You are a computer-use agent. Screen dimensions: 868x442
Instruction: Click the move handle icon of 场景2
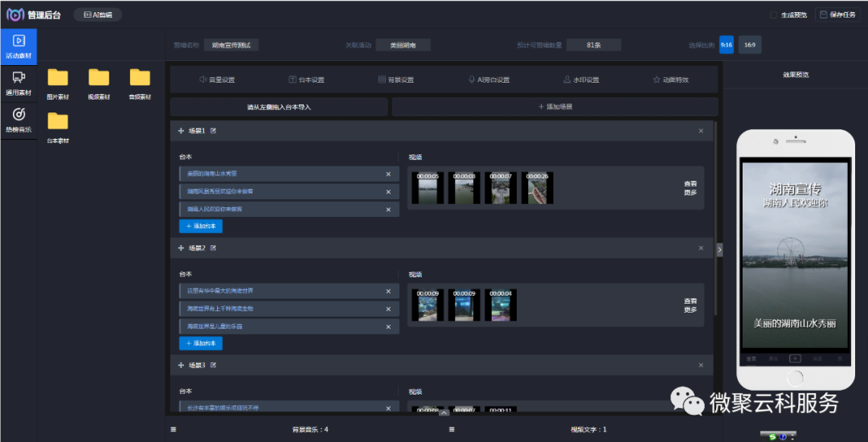(181, 248)
